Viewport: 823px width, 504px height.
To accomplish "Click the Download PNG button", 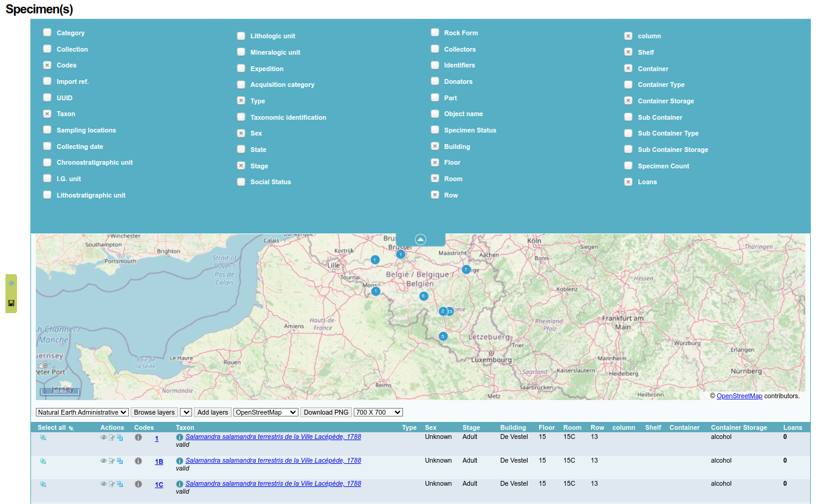I will [x=326, y=412].
